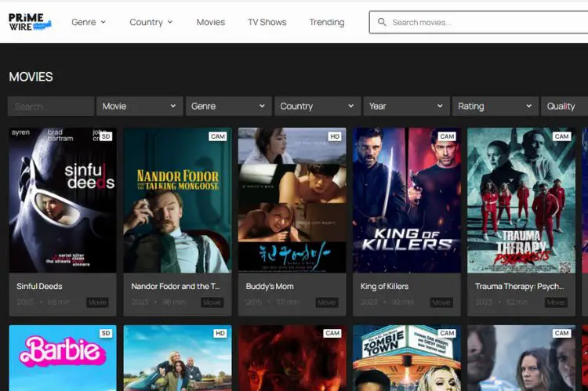
Task: Click the CAM badge on King of Killers
Action: (x=447, y=136)
